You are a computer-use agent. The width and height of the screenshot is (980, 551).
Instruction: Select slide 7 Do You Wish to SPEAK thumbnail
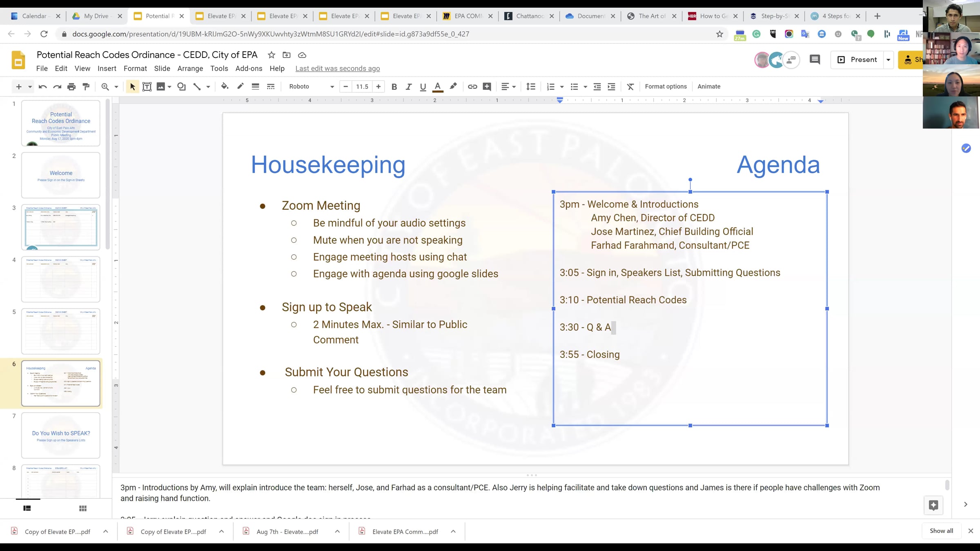[61, 435]
